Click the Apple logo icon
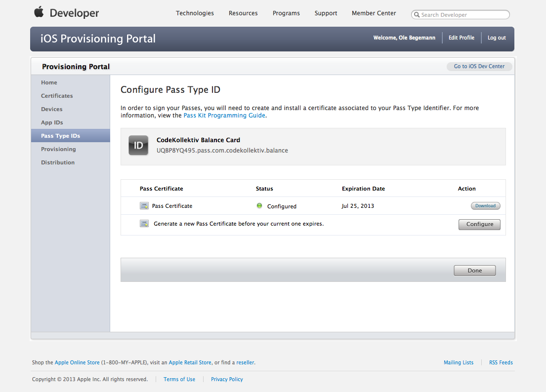The width and height of the screenshot is (546, 392). [x=39, y=12]
